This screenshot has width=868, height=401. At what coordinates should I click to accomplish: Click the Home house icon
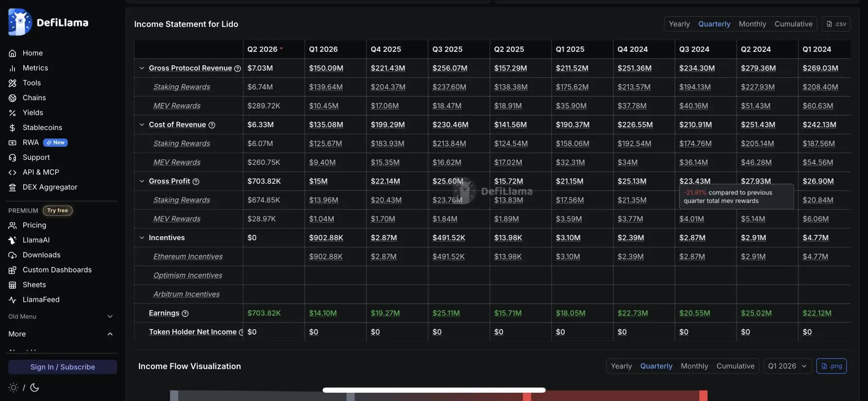[13, 53]
